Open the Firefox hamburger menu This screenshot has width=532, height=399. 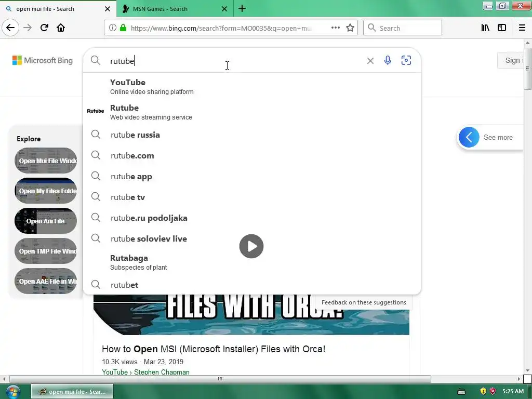tap(522, 28)
